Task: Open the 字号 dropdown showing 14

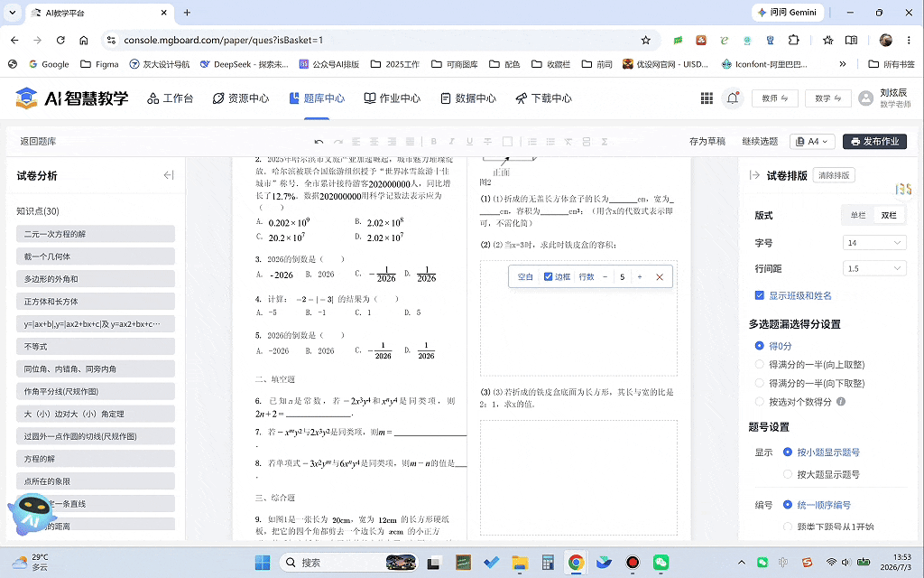Action: tap(874, 242)
